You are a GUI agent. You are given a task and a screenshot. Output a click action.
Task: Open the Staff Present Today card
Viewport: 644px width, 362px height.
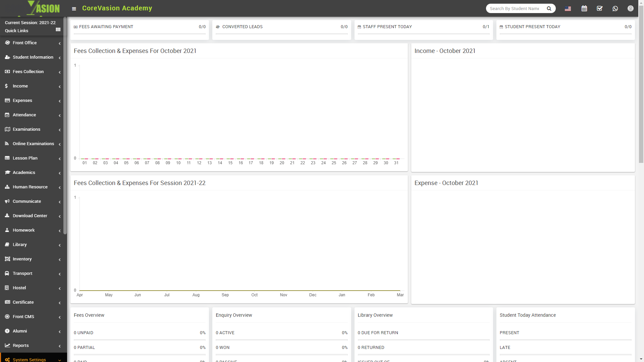click(424, 29)
